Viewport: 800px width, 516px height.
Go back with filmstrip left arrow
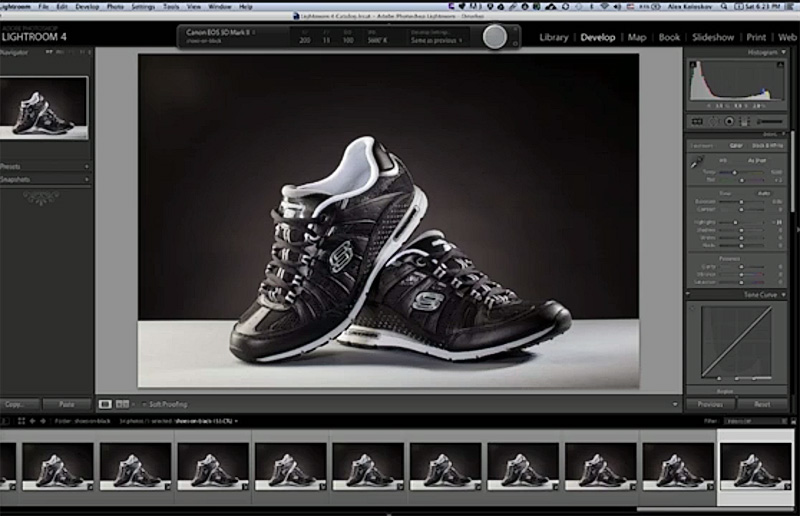click(x=33, y=421)
